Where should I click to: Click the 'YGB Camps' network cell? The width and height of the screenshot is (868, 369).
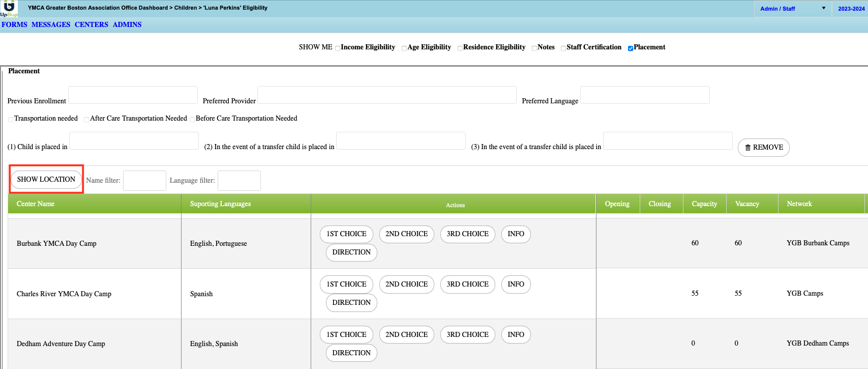pyautogui.click(x=821, y=293)
